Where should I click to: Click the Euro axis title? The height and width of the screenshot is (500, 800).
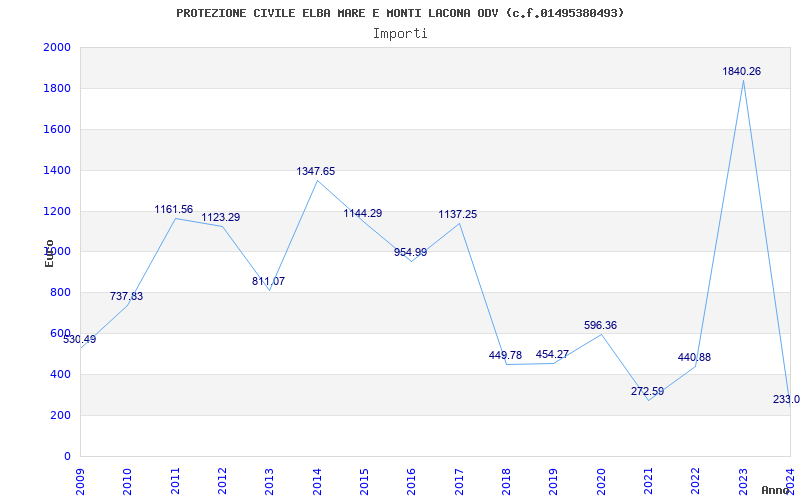click(49, 253)
